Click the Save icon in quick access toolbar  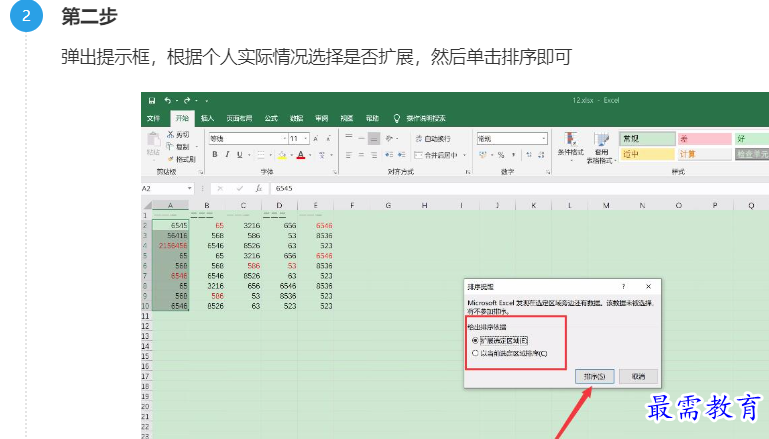coord(152,101)
